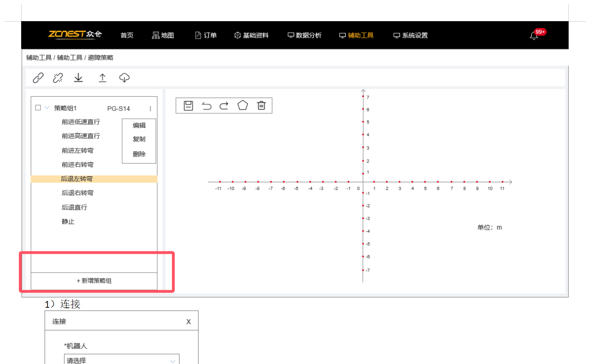
Task: Click the red point at x=5 on the axis
Action: click(x=425, y=182)
